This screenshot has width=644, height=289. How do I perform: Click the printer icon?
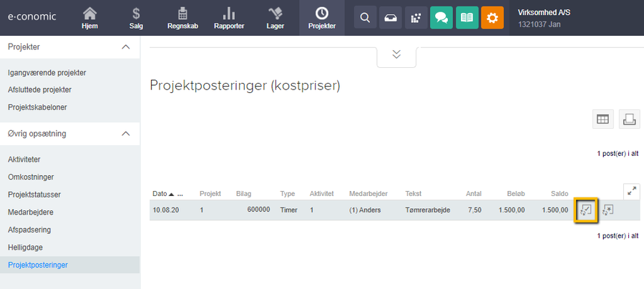pos(630,119)
